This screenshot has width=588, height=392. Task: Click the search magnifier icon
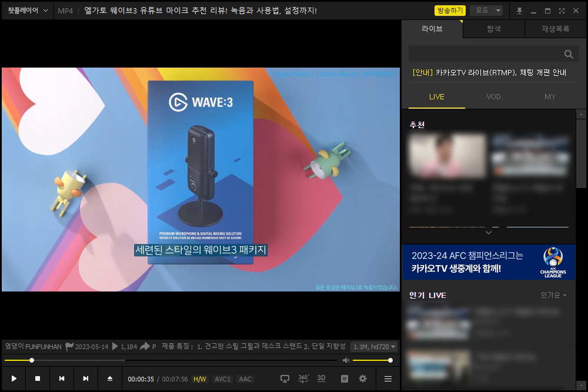pos(569,54)
